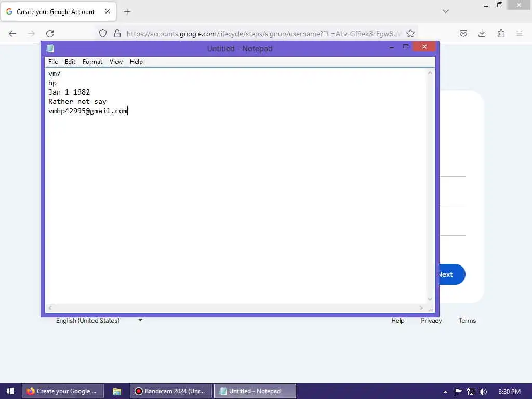
Task: Open the Help menu in Notepad
Action: 136,62
